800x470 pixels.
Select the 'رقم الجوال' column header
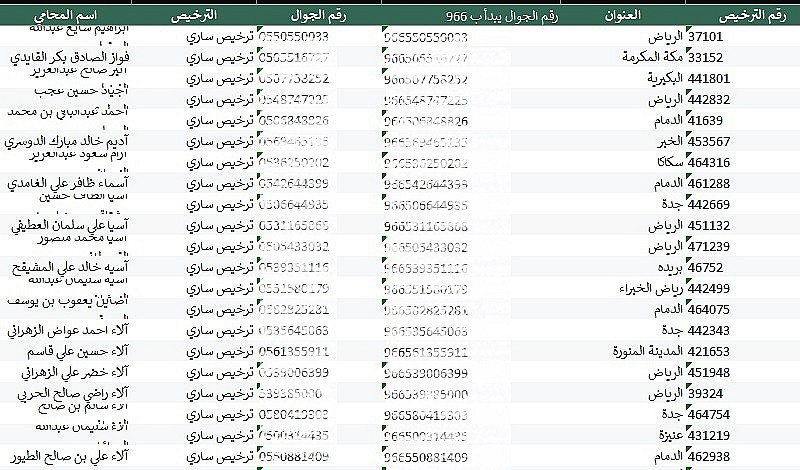coord(318,16)
